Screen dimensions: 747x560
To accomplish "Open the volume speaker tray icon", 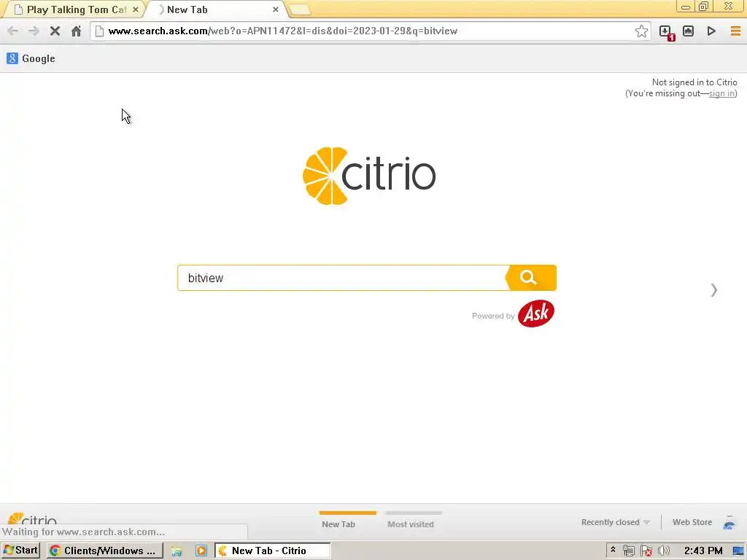I will (x=663, y=551).
